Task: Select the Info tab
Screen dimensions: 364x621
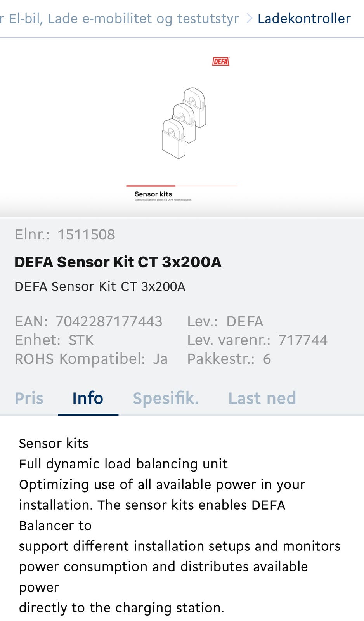Action: 88,398
